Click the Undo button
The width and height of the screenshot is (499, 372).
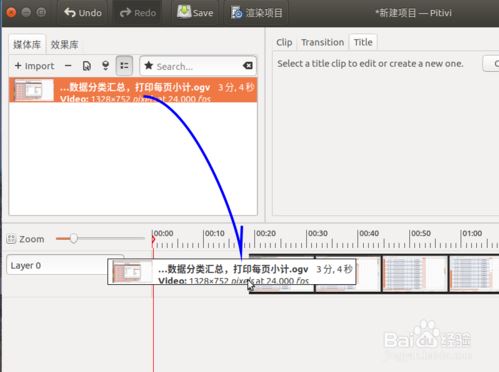click(83, 13)
